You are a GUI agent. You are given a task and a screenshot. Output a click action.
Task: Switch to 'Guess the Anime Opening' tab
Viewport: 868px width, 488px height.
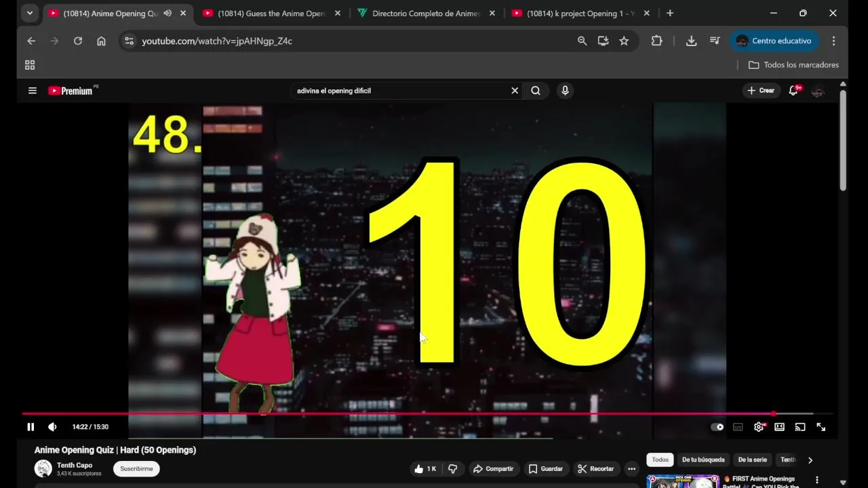tap(271, 14)
